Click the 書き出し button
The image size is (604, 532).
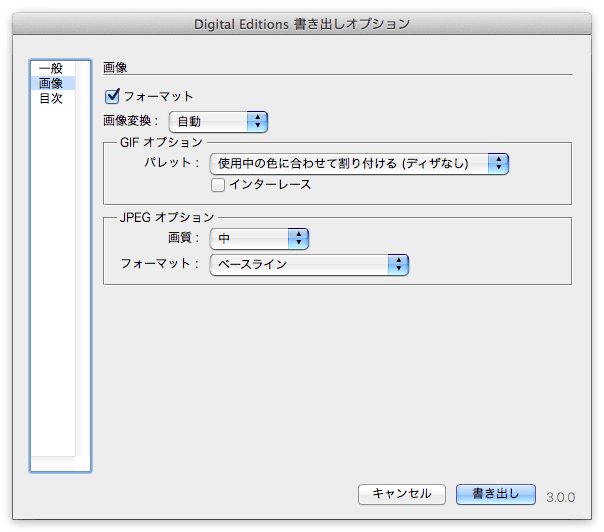pos(496,494)
